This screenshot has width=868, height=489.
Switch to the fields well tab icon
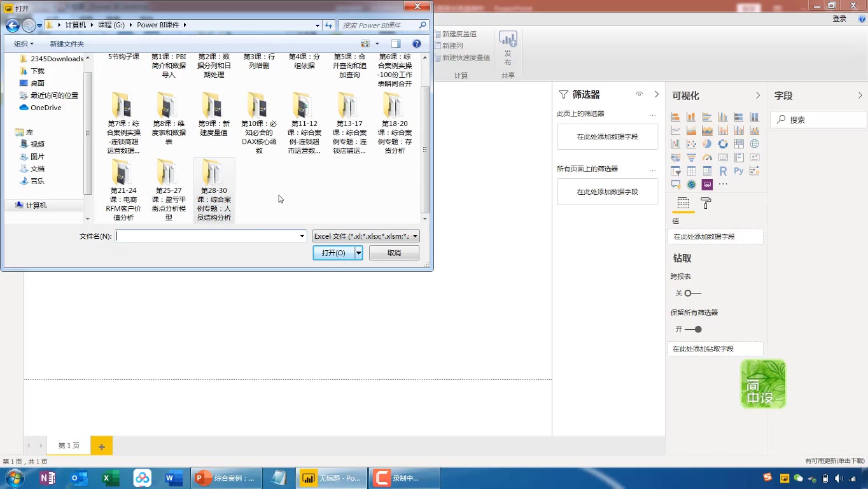point(683,204)
